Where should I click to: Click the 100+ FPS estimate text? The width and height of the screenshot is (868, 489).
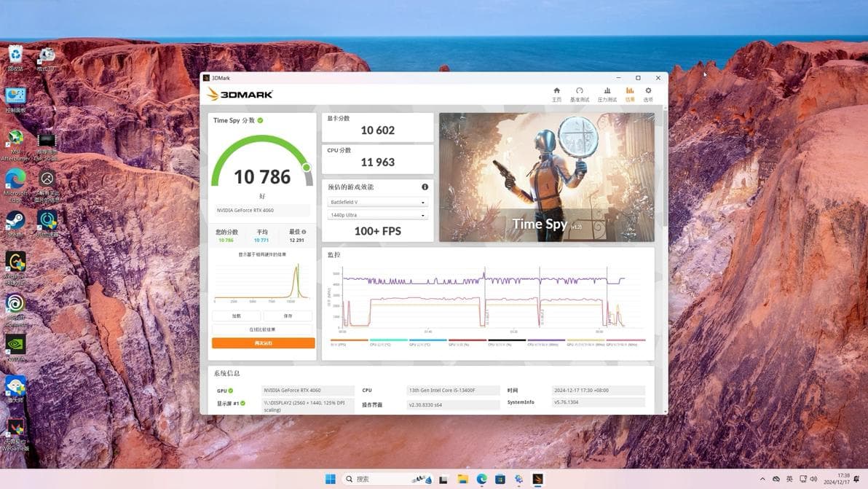tap(377, 231)
